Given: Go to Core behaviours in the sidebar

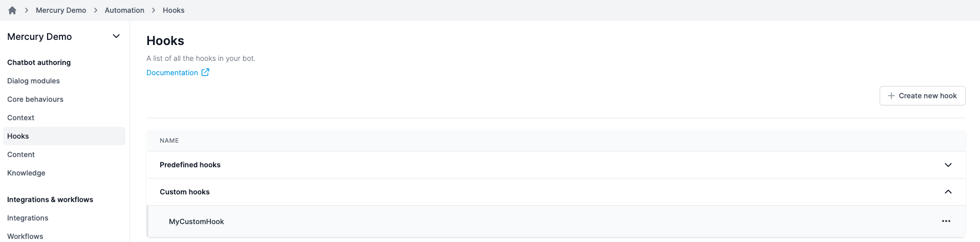Looking at the screenshot, I should (x=35, y=99).
